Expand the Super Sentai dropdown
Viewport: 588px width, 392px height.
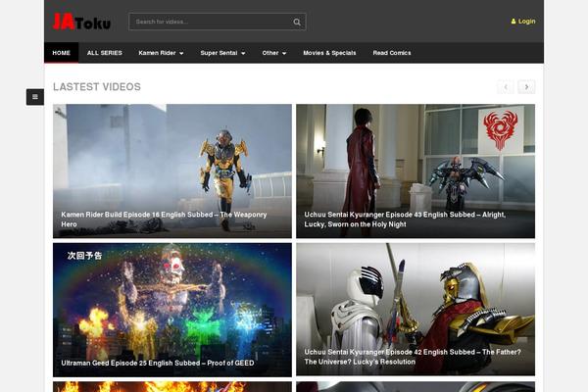[222, 53]
